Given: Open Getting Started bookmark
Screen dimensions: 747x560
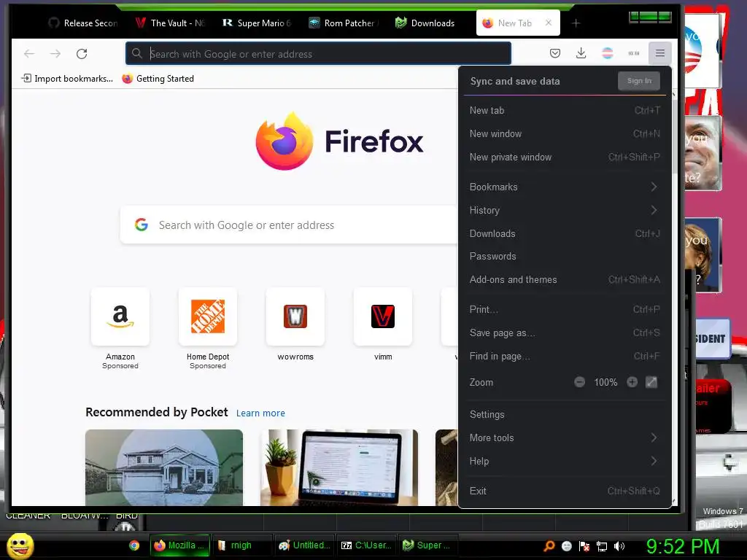Looking at the screenshot, I should click(158, 79).
